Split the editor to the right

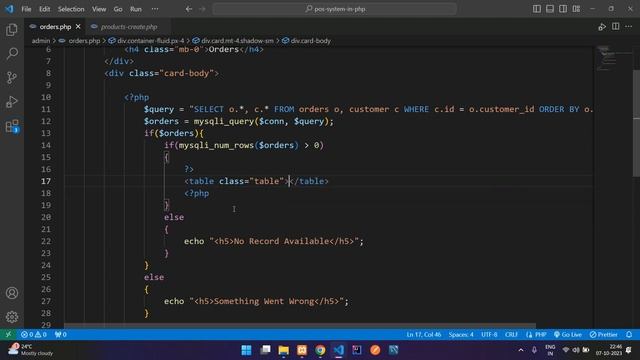coord(616,27)
